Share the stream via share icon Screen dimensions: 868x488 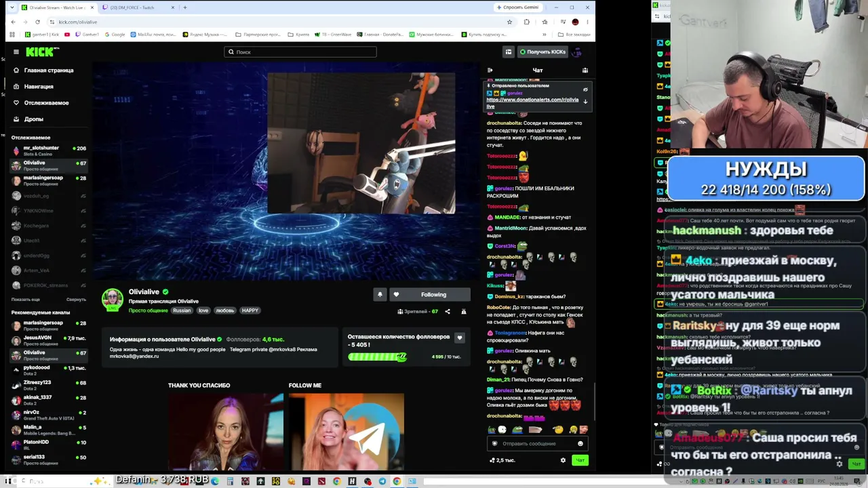448,312
